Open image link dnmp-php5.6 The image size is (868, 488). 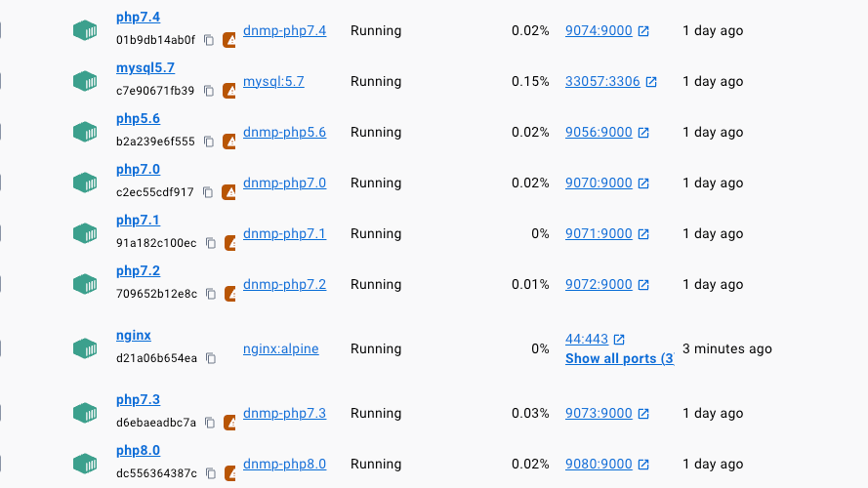tap(284, 132)
